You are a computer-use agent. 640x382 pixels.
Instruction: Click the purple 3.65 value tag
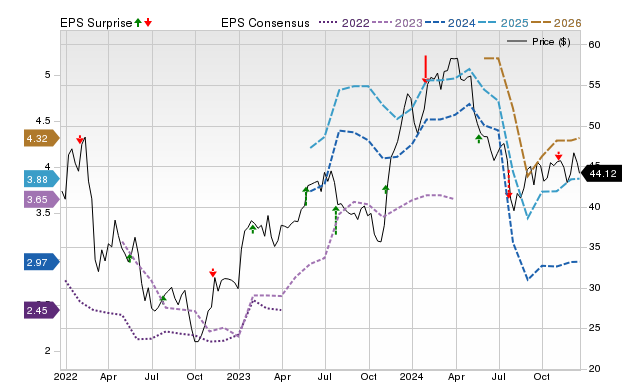(x=42, y=200)
